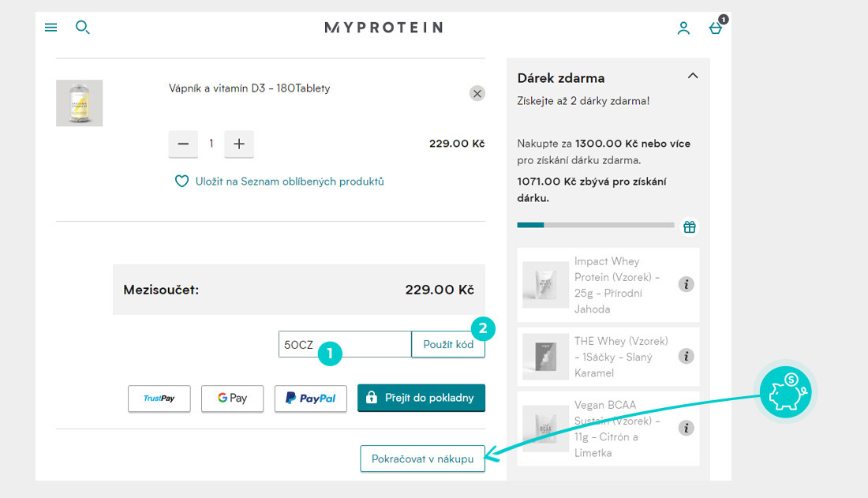Click the discount code input field
The image size is (868, 498).
pos(345,345)
